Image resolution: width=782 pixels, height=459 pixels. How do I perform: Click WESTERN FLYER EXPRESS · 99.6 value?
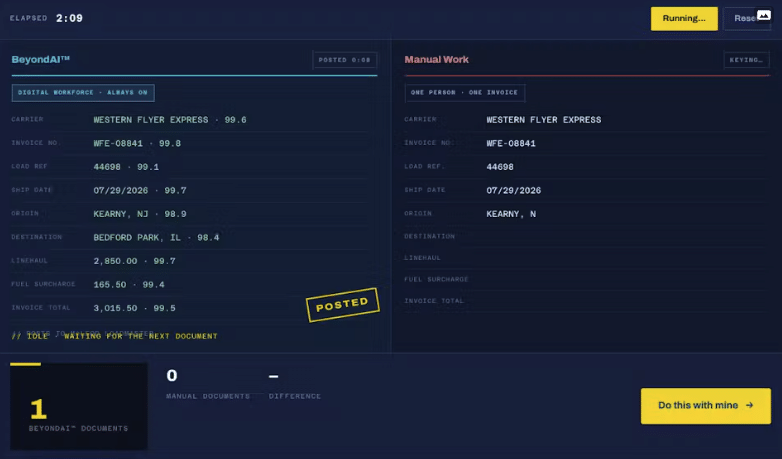[x=170, y=120]
